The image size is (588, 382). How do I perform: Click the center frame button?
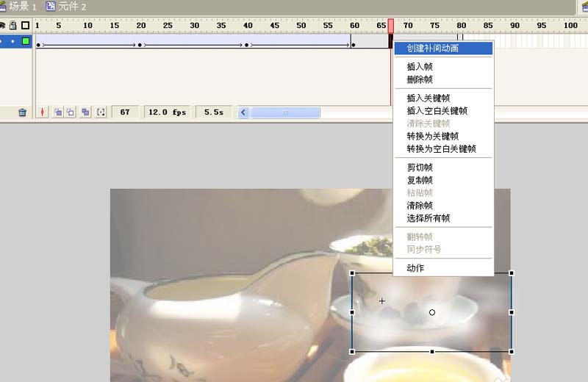43,112
